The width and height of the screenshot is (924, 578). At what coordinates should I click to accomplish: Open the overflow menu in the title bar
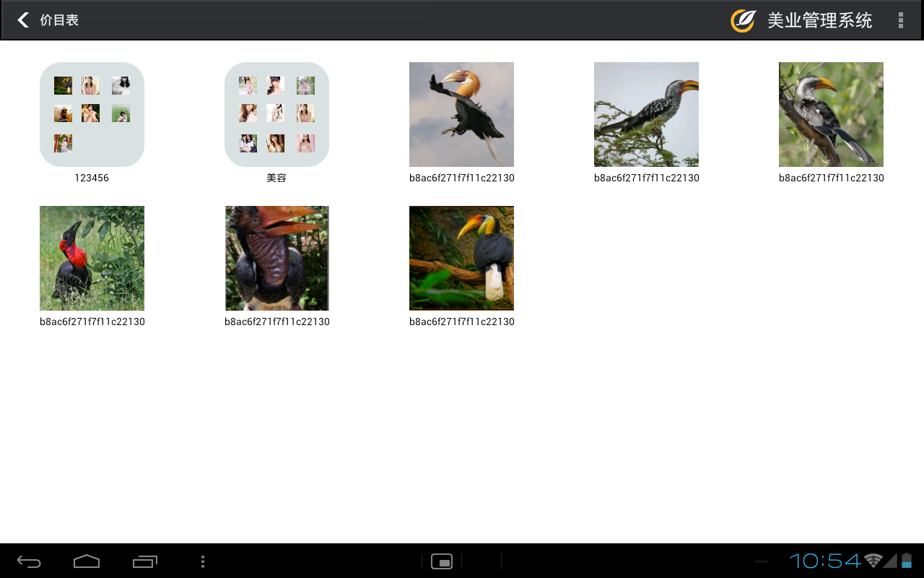[x=900, y=20]
